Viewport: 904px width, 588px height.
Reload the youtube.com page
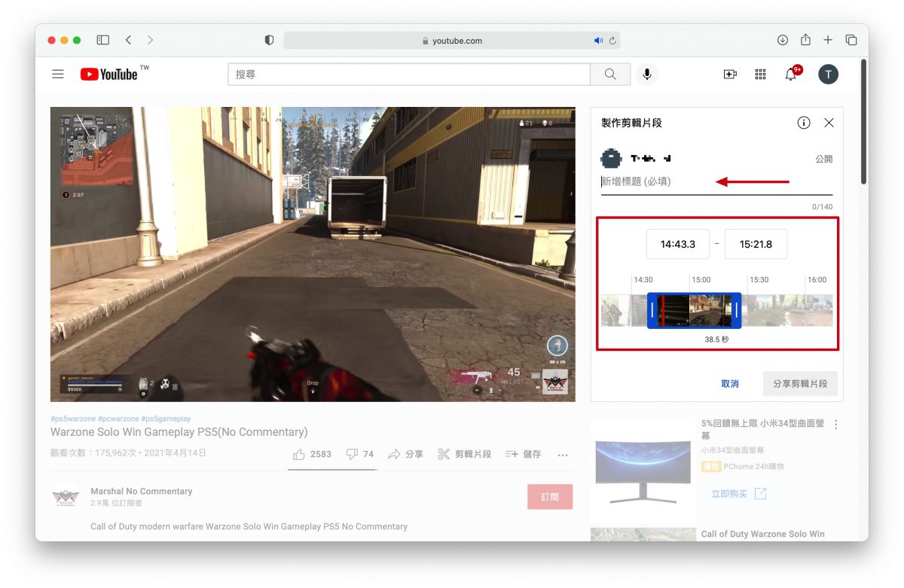tap(612, 41)
